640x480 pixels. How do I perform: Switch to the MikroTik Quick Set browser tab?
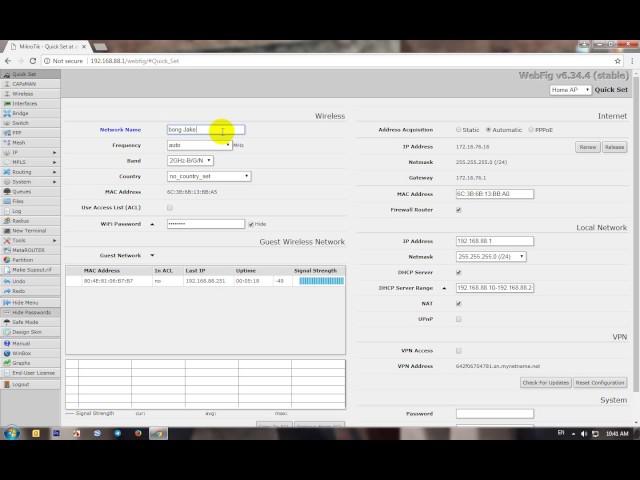46,47
